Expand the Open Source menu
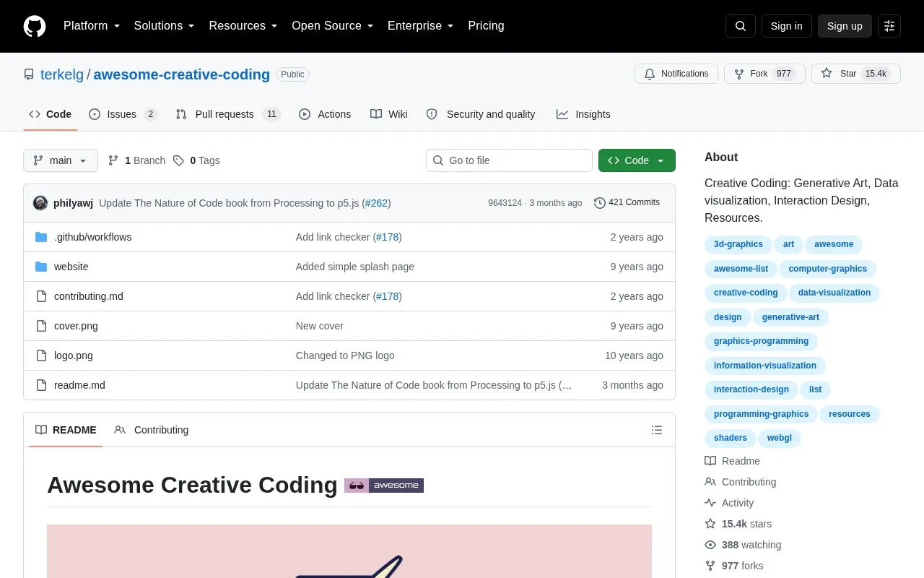 [x=332, y=26]
